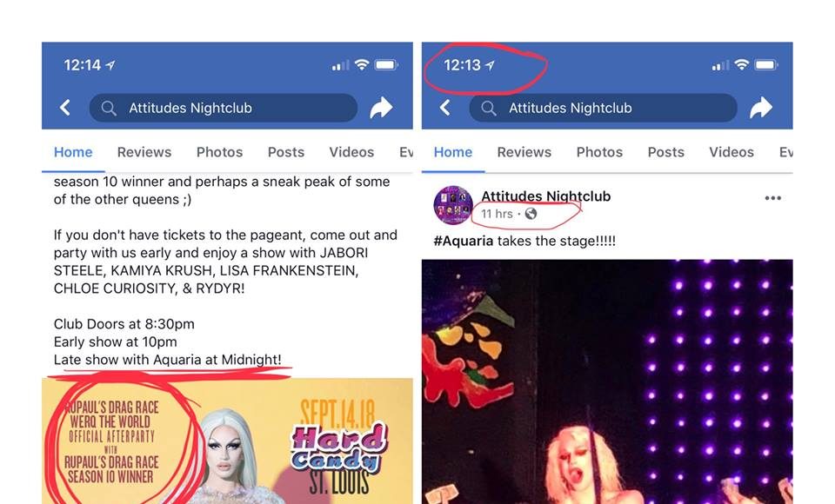Switch to Posts tab on right screen
Image resolution: width=835 pixels, height=504 pixels.
[665, 152]
